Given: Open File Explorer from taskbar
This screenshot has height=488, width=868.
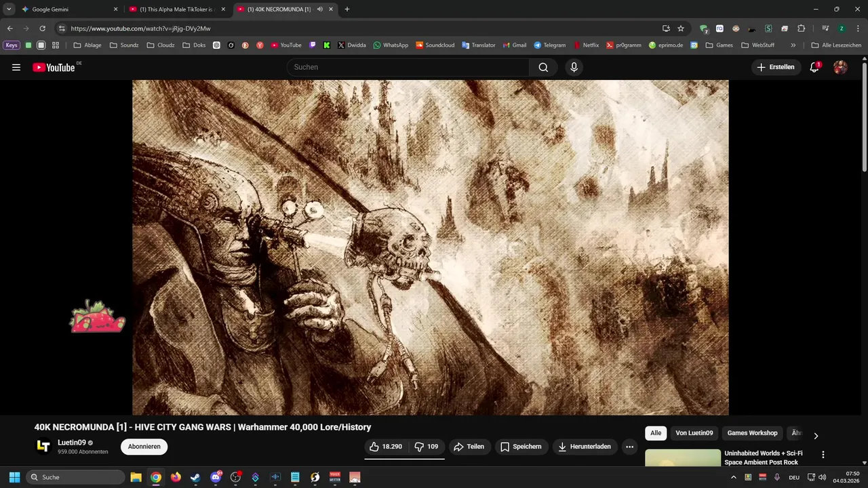Looking at the screenshot, I should pos(136,477).
